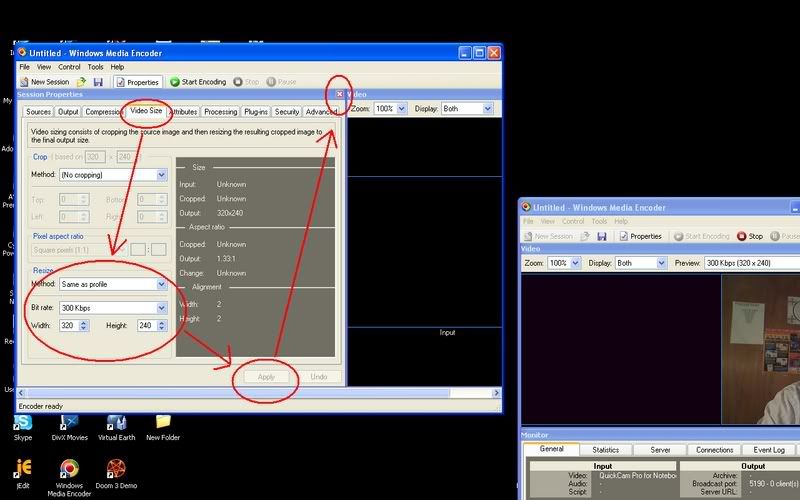Switch to the Compression tab

(x=103, y=112)
